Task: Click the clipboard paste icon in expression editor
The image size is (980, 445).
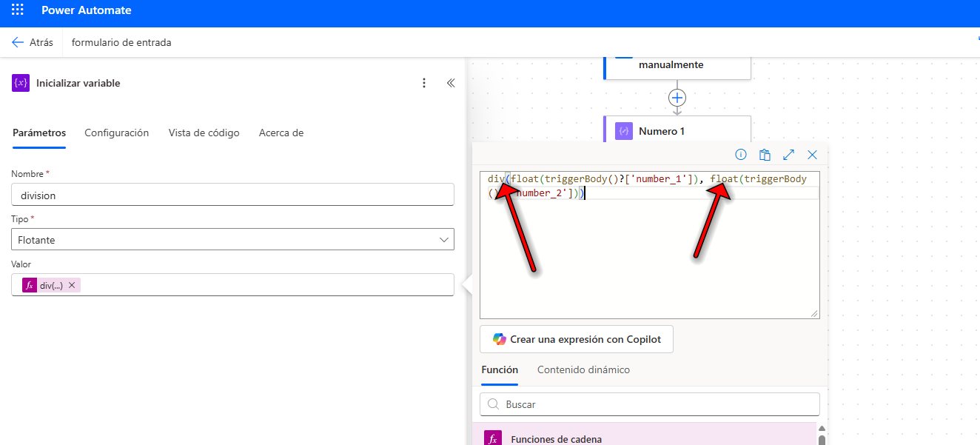Action: tap(765, 155)
